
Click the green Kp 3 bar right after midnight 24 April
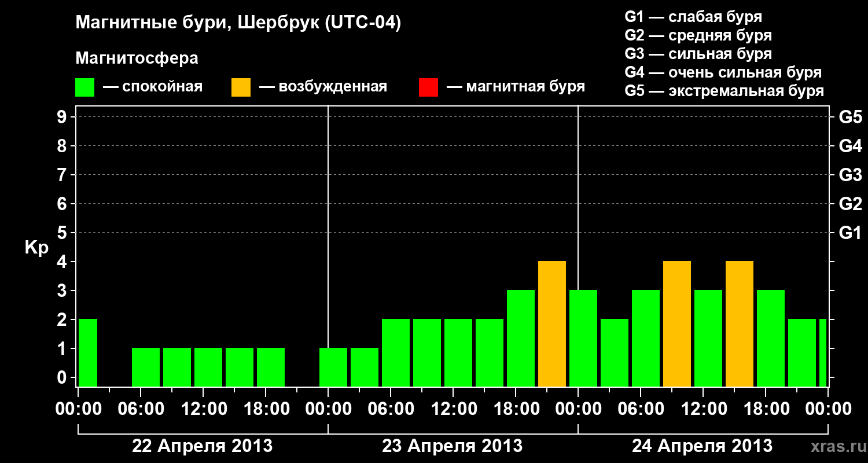pos(583,339)
